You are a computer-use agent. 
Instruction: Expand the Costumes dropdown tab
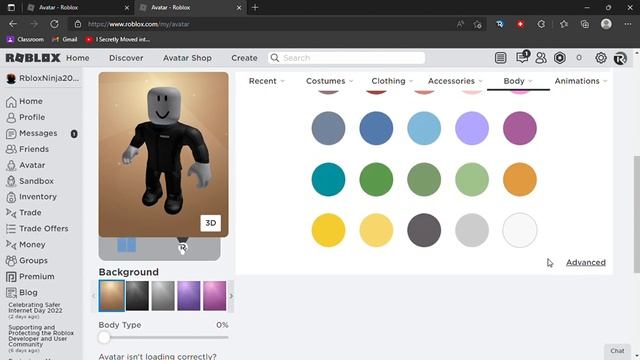(x=329, y=81)
